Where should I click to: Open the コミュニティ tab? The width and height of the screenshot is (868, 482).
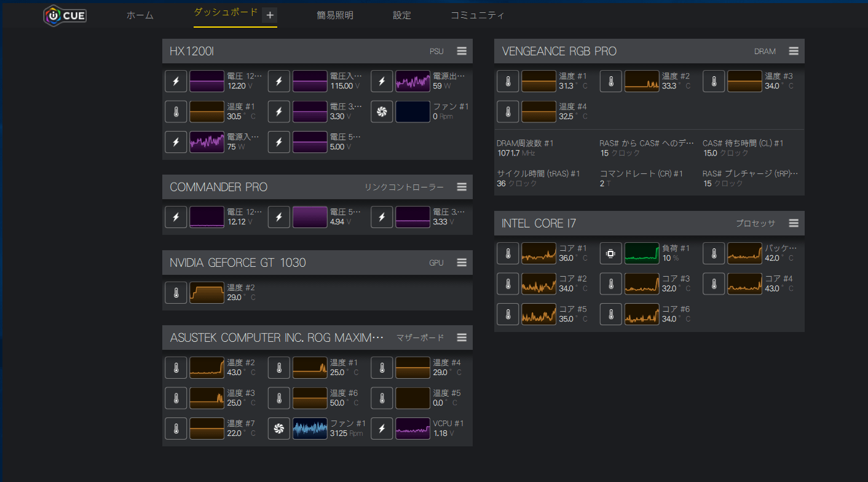[477, 15]
